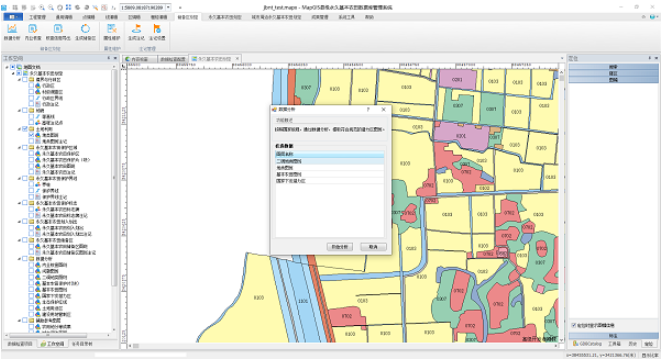Open the 成果管理 ribbon tab
Image resolution: width=663 pixels, height=362 pixels.
[x=320, y=17]
